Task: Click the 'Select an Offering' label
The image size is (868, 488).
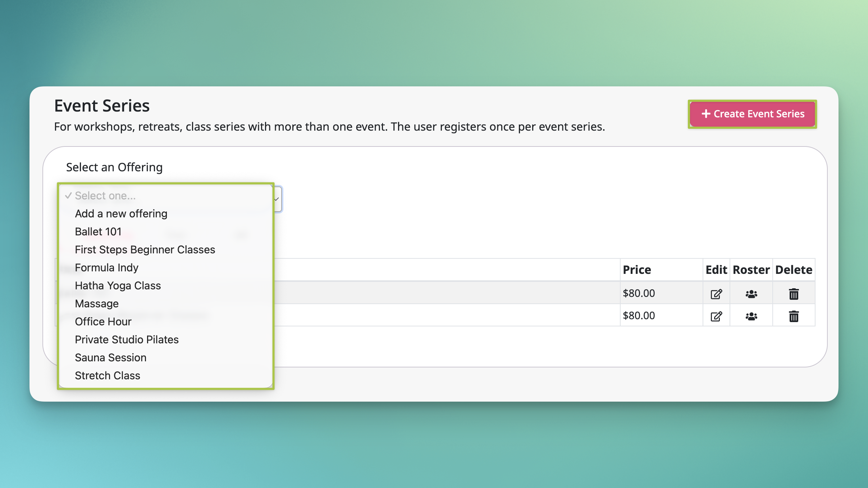Action: pos(114,167)
